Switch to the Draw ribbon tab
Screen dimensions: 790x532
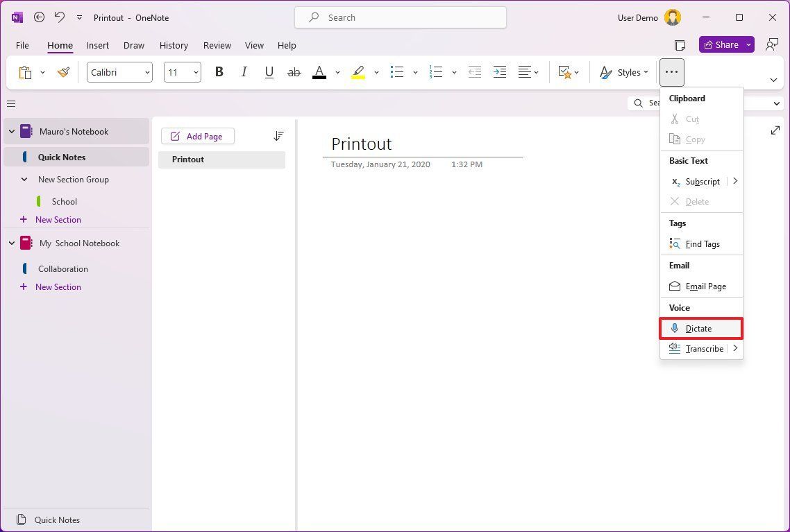click(x=133, y=45)
